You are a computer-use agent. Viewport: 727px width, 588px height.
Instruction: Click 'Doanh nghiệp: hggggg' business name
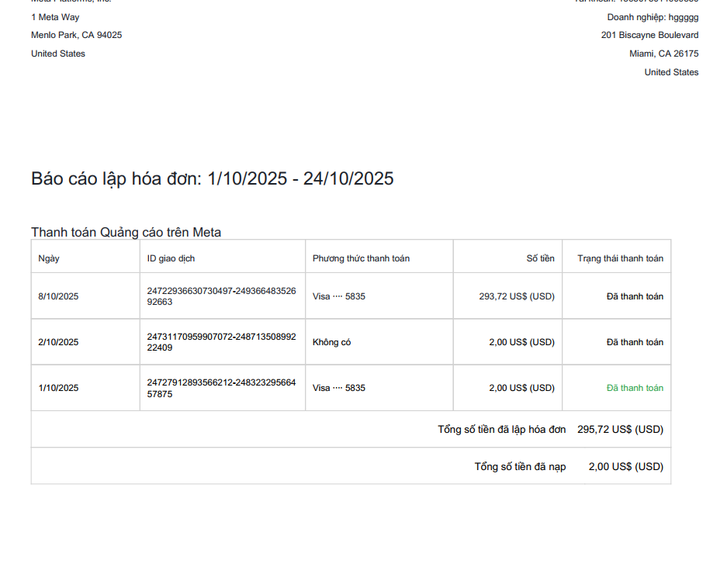[653, 18]
